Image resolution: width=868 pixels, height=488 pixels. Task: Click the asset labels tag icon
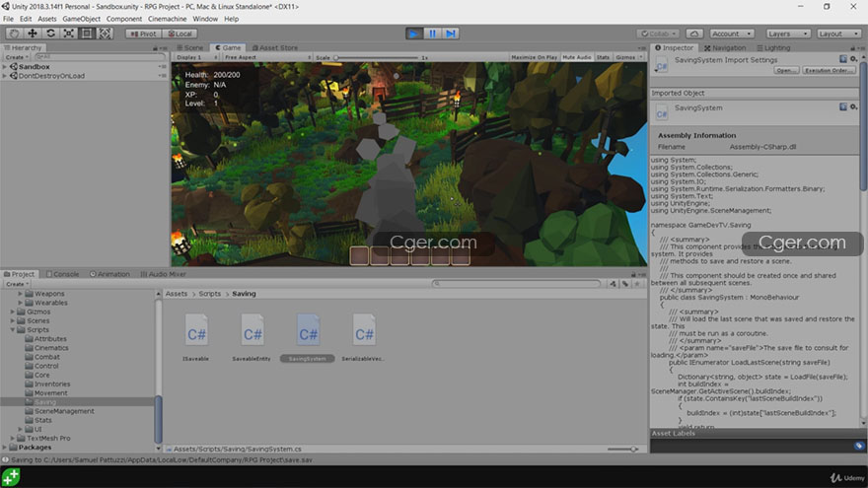[x=858, y=446]
